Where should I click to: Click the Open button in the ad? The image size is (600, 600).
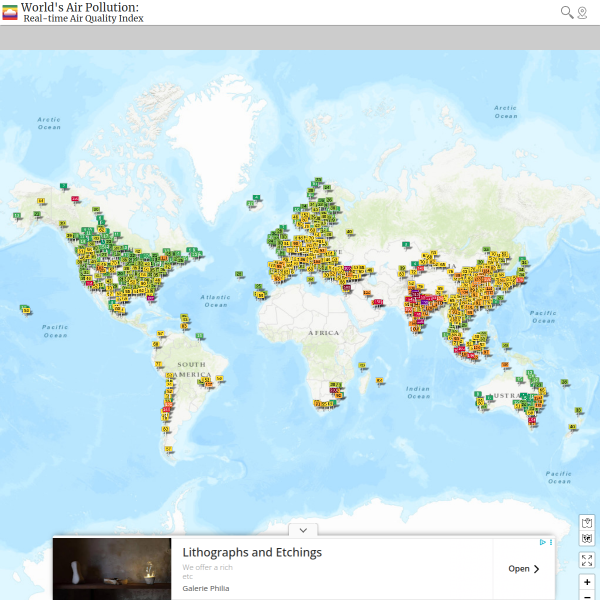[x=523, y=569]
